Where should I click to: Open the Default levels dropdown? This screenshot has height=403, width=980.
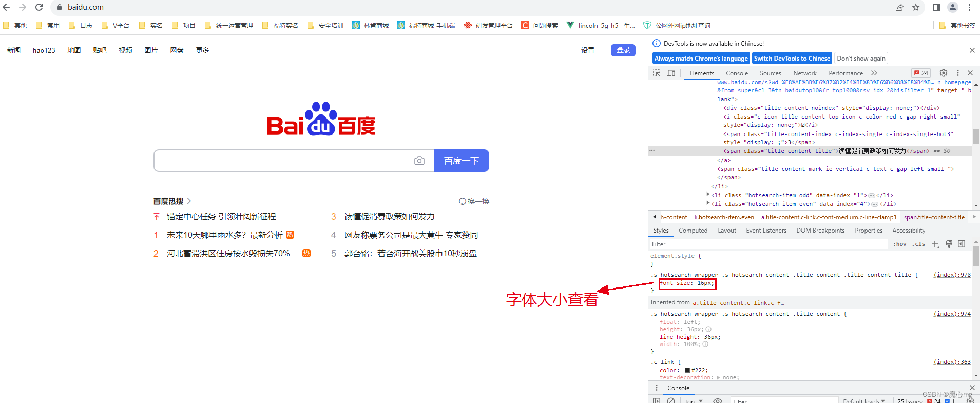click(864, 401)
